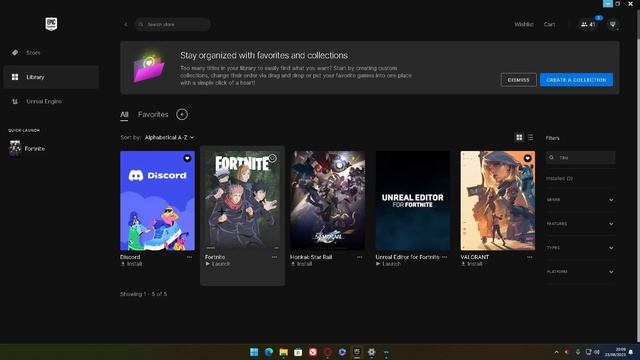Open the Wishlist page
The image size is (640, 360).
[524, 24]
